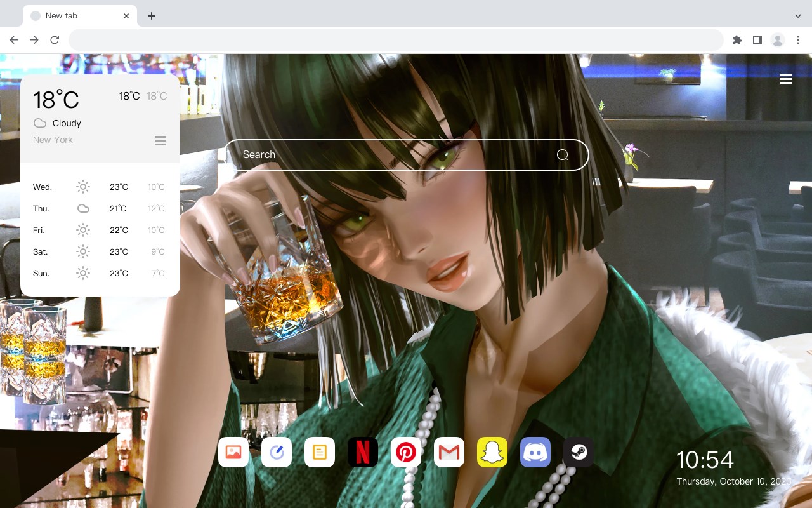The image size is (812, 508).
Task: Select the Wed. forecast row label
Action: click(x=43, y=187)
